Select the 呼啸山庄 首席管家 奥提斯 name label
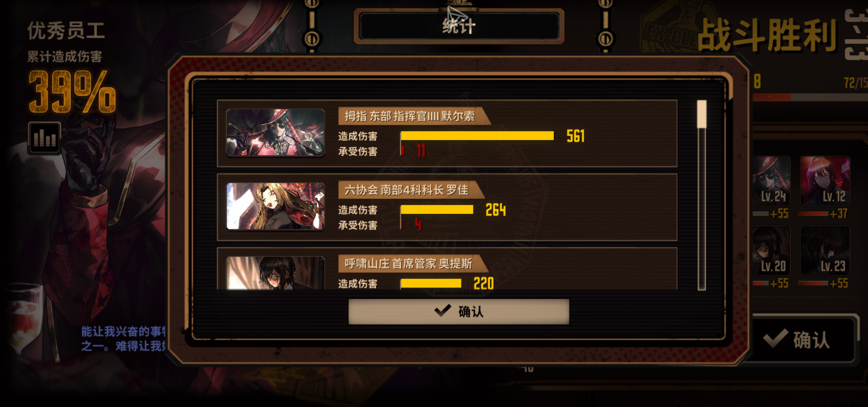The image size is (868, 407). tap(408, 264)
